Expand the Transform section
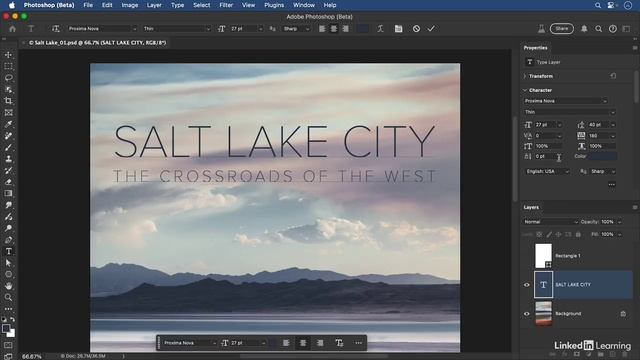Screen dimensions: 640x360 pyautogui.click(x=525, y=76)
